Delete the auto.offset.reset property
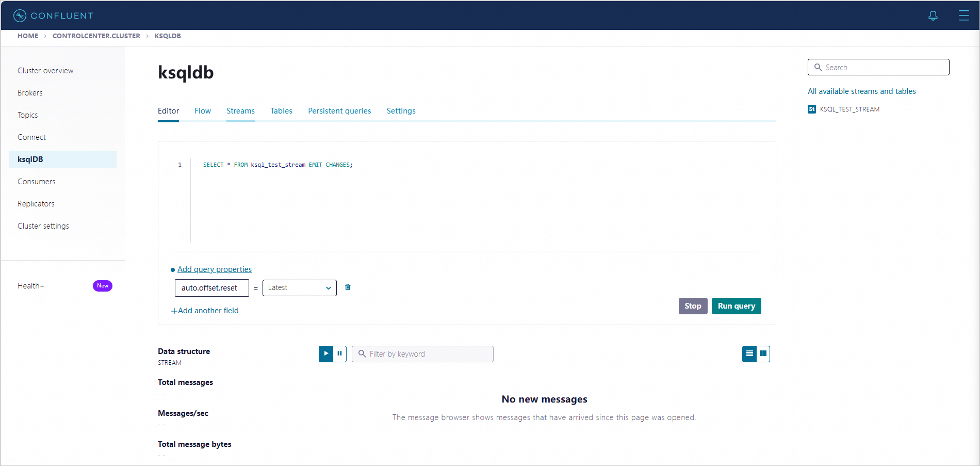This screenshot has width=980, height=466. 348,287
